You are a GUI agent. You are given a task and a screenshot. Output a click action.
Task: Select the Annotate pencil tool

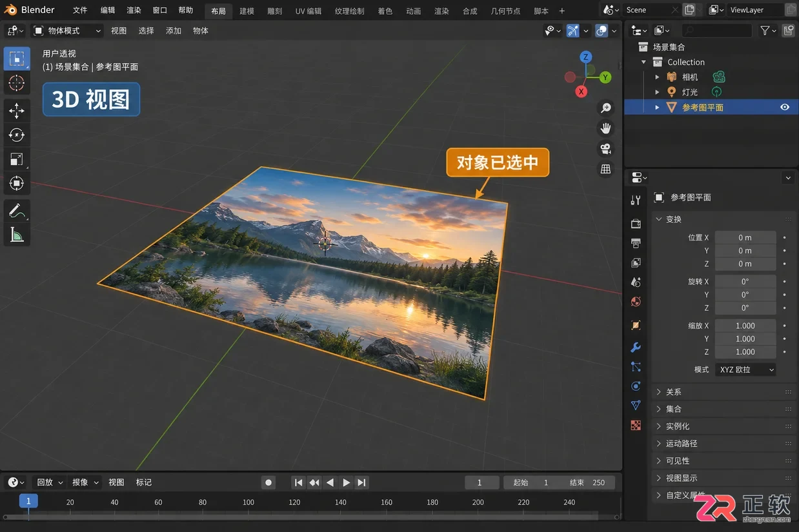point(17,211)
